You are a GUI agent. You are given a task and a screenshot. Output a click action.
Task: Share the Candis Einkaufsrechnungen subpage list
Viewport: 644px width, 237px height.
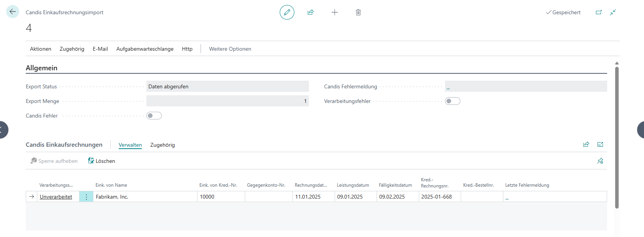(586, 144)
